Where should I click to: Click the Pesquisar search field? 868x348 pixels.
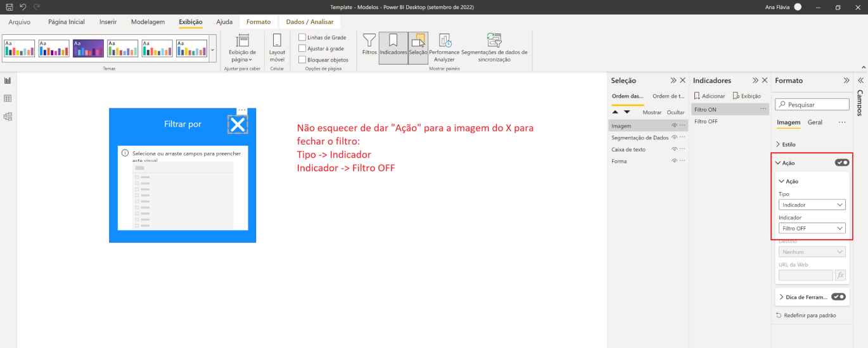coord(812,105)
